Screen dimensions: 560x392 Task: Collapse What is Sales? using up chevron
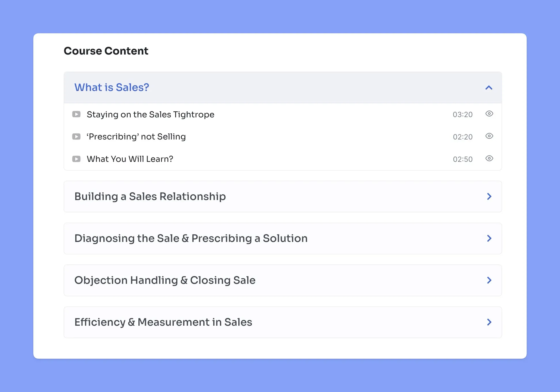tap(489, 88)
